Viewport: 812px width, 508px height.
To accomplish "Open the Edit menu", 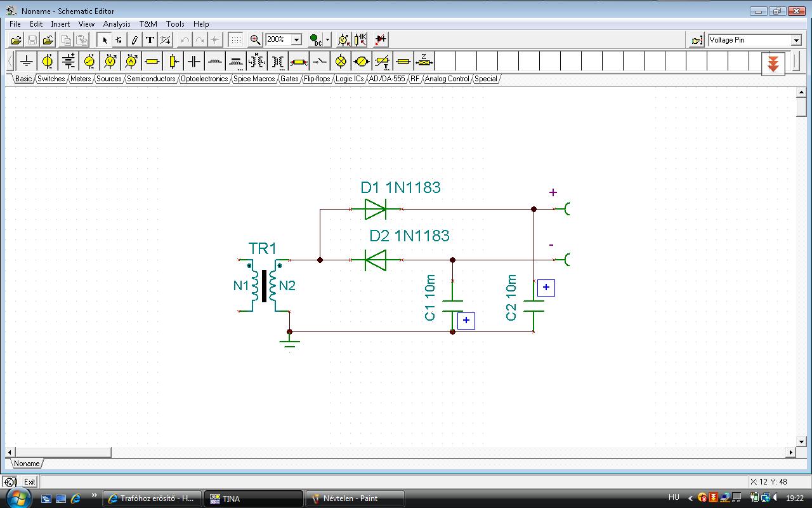I will (36, 24).
